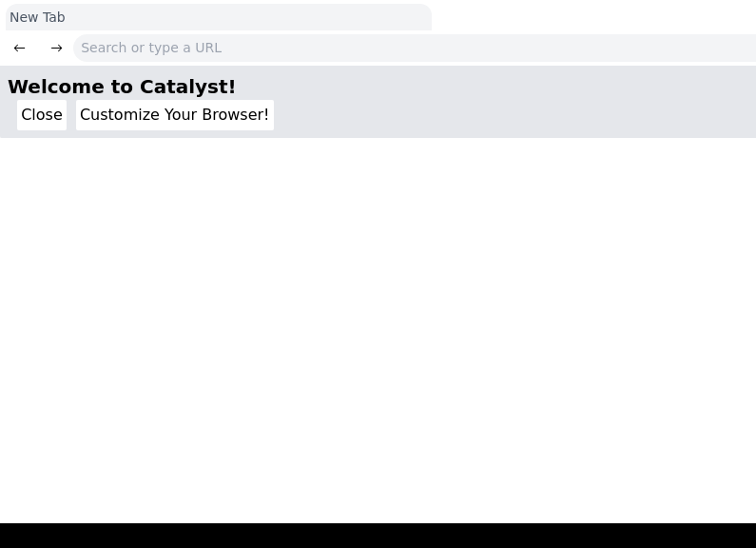Click the back navigation arrow

pyautogui.click(x=19, y=48)
